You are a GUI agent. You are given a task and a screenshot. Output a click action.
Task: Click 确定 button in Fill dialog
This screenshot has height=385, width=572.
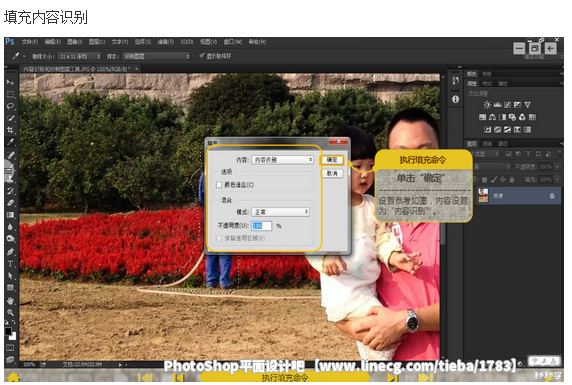(332, 160)
